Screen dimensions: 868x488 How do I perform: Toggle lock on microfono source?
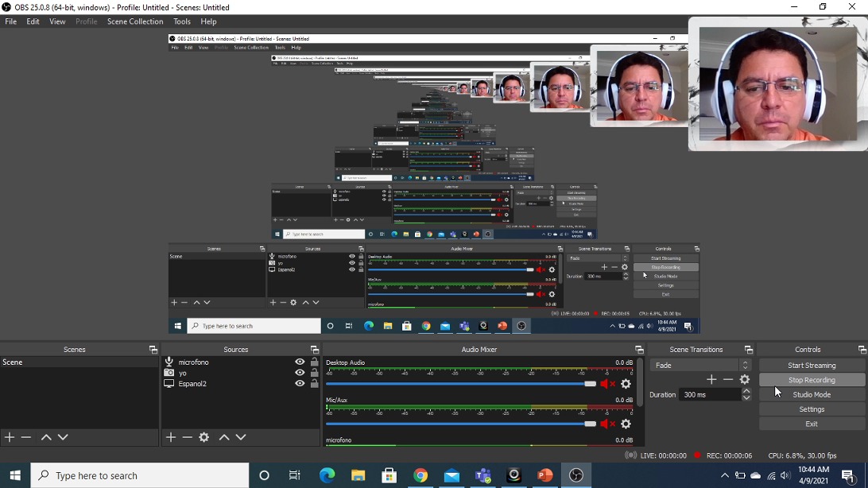[x=315, y=362]
